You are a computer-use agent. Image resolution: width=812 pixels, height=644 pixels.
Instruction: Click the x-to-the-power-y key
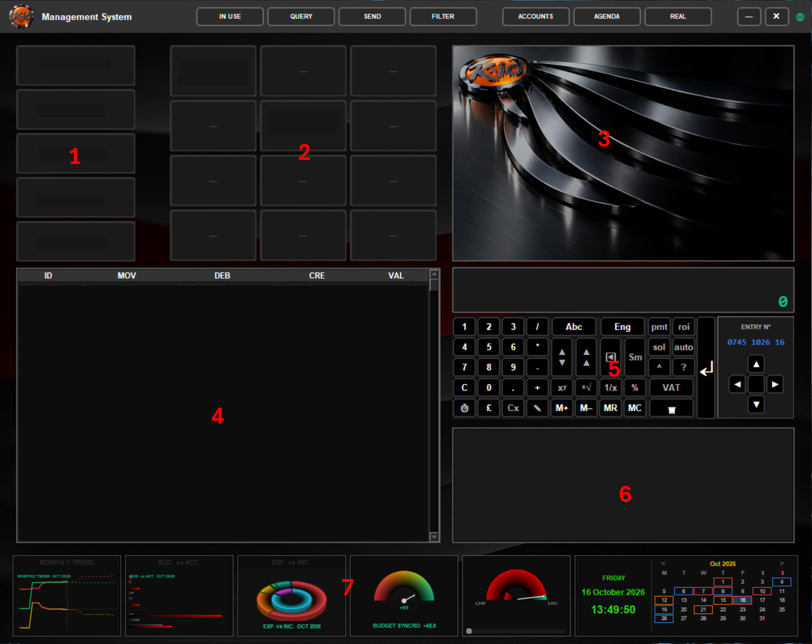tap(562, 388)
